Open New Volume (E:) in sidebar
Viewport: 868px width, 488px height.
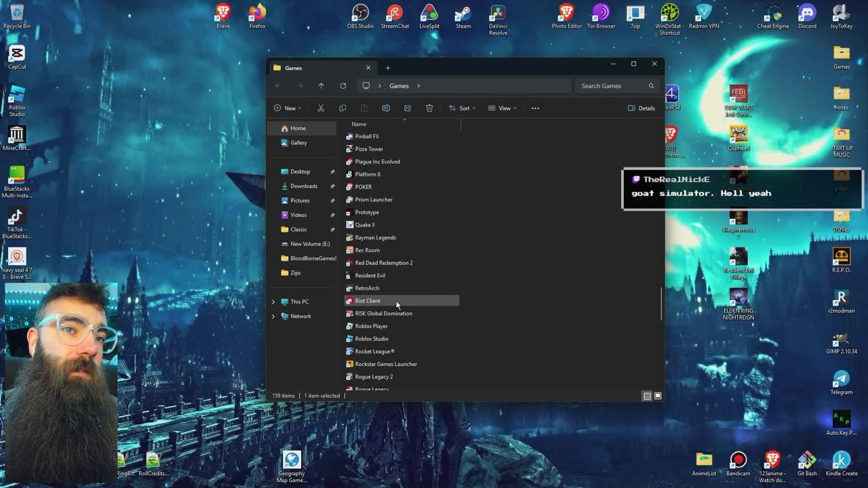tap(302, 244)
